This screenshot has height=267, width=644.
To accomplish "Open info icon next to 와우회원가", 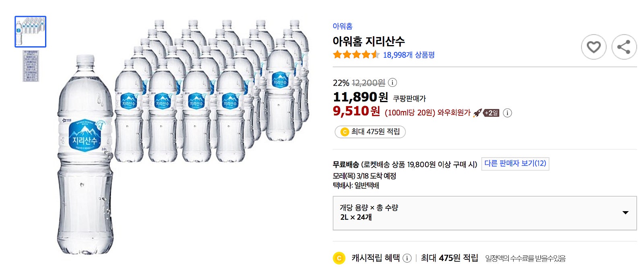I will coord(508,113).
